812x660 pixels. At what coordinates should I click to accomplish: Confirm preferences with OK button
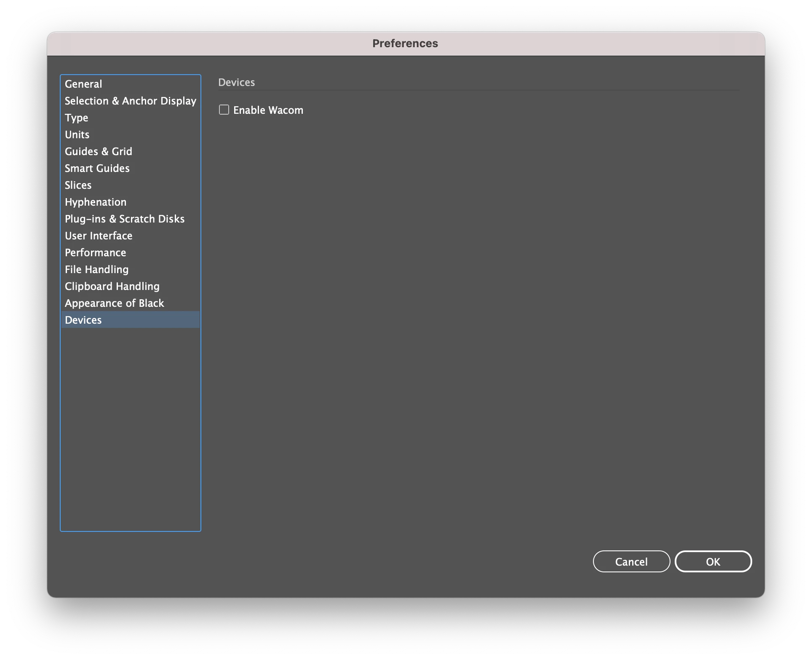point(713,561)
